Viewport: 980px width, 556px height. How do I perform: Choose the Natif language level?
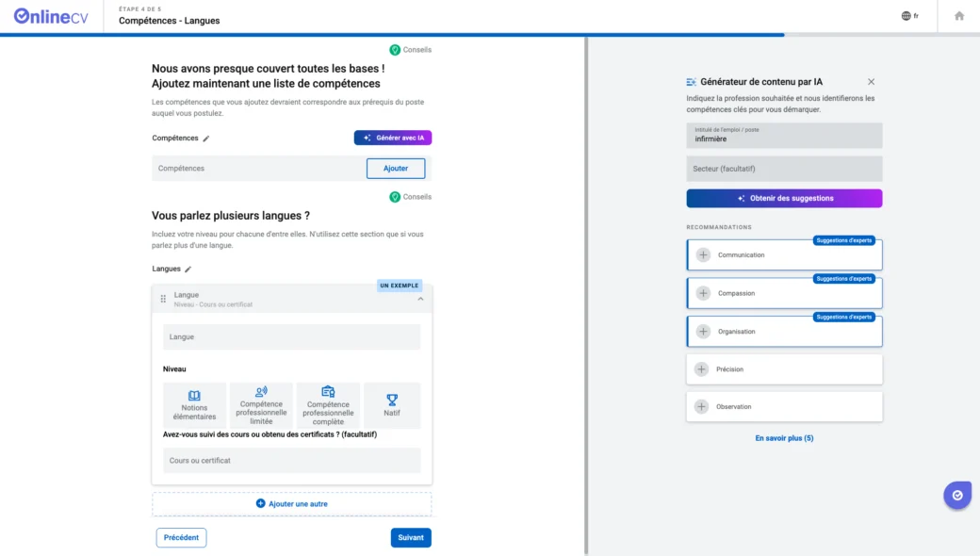[x=392, y=405]
